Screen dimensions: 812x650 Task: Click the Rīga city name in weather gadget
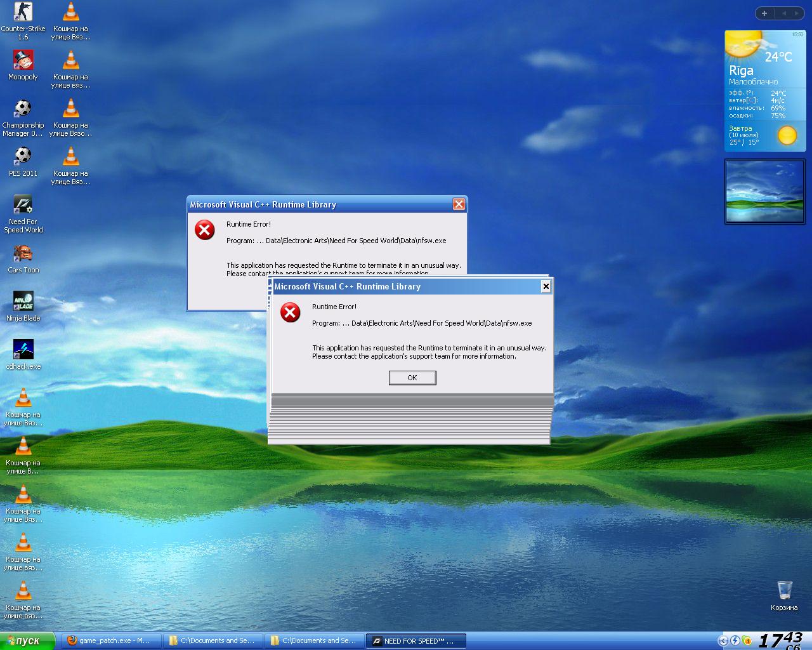click(x=741, y=70)
